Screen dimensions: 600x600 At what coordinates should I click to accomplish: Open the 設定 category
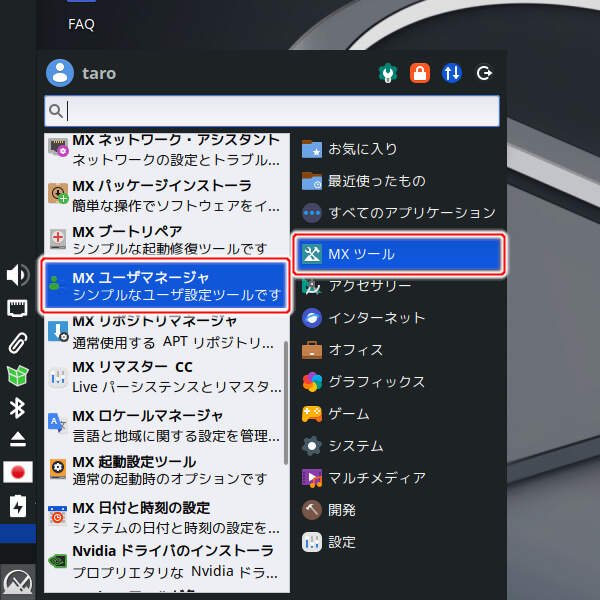tap(398, 542)
